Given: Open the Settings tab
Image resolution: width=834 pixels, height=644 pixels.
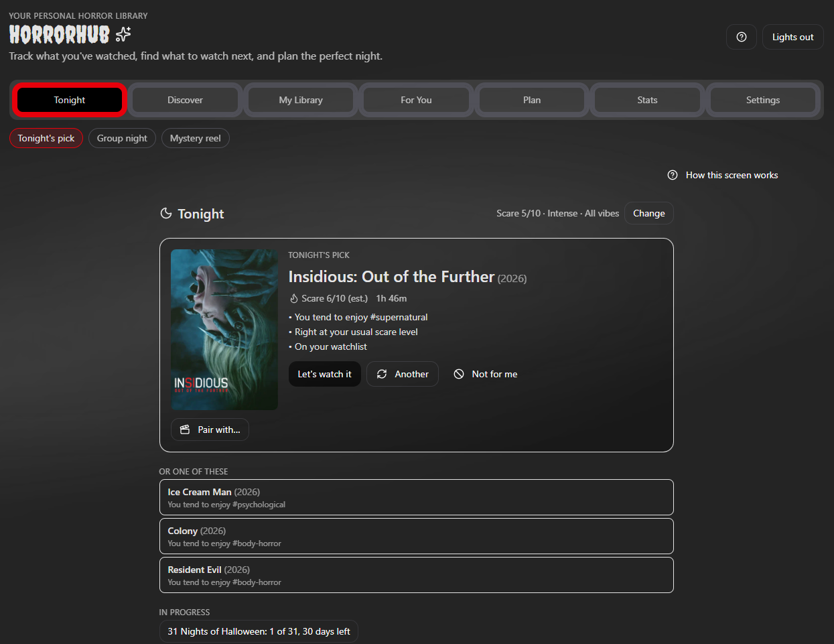Looking at the screenshot, I should click(x=763, y=100).
